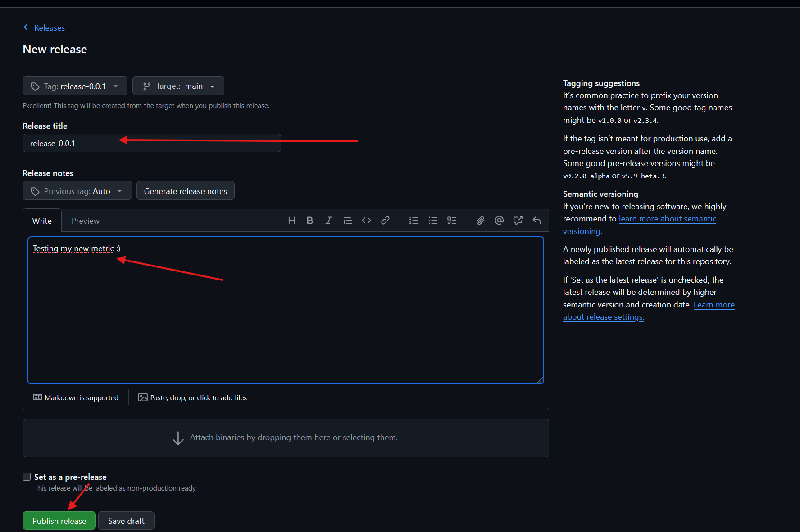The height and width of the screenshot is (532, 800).
Task: Insert a numbered list
Action: [414, 221]
